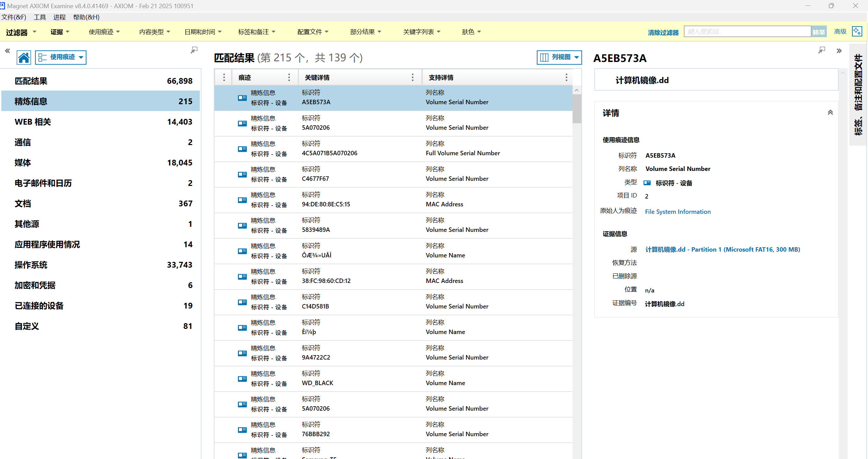The image size is (868, 459).
Task: Collapse left panel with double chevron icon
Action: pos(7,51)
